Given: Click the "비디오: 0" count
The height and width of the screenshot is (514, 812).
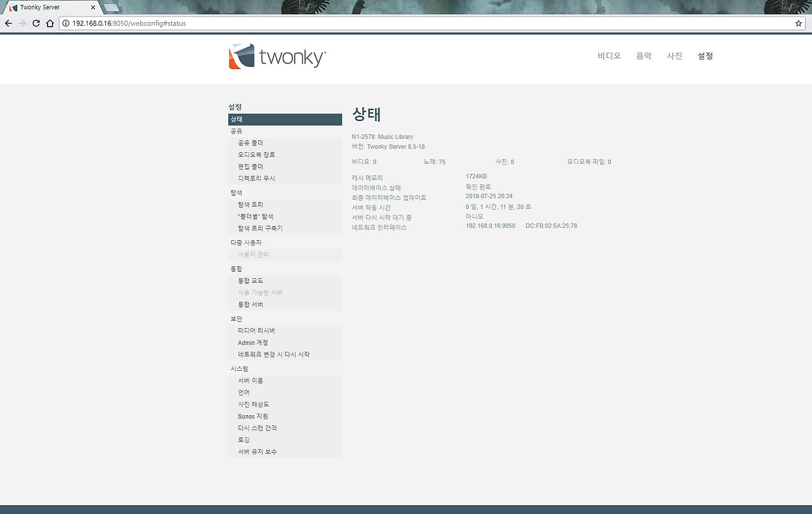Looking at the screenshot, I should (364, 162).
